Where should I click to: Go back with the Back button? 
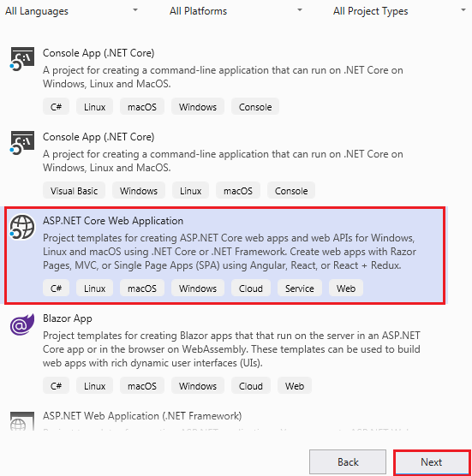(x=348, y=462)
